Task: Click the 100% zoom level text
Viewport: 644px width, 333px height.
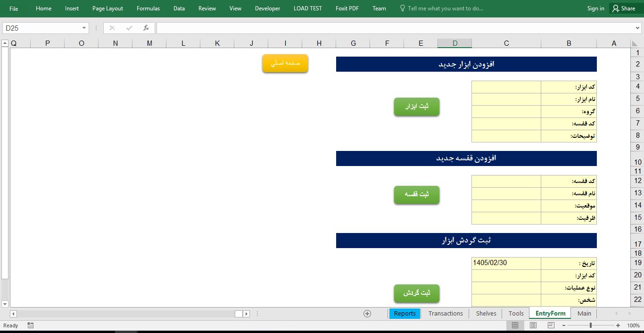Action: pos(633,325)
